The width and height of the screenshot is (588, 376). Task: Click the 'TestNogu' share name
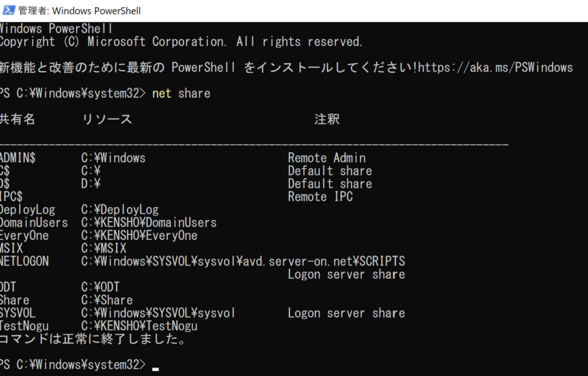click(x=24, y=326)
